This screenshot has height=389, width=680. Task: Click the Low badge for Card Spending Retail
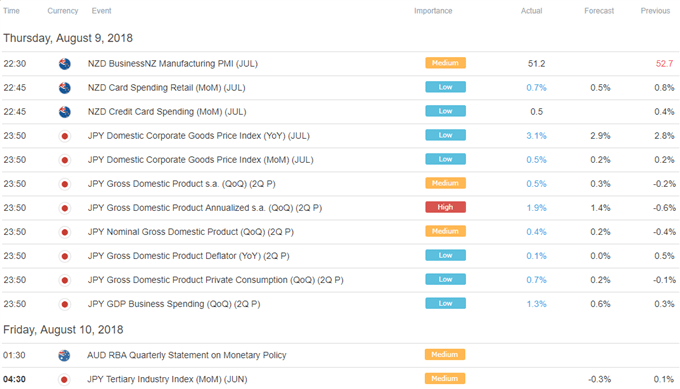point(445,87)
